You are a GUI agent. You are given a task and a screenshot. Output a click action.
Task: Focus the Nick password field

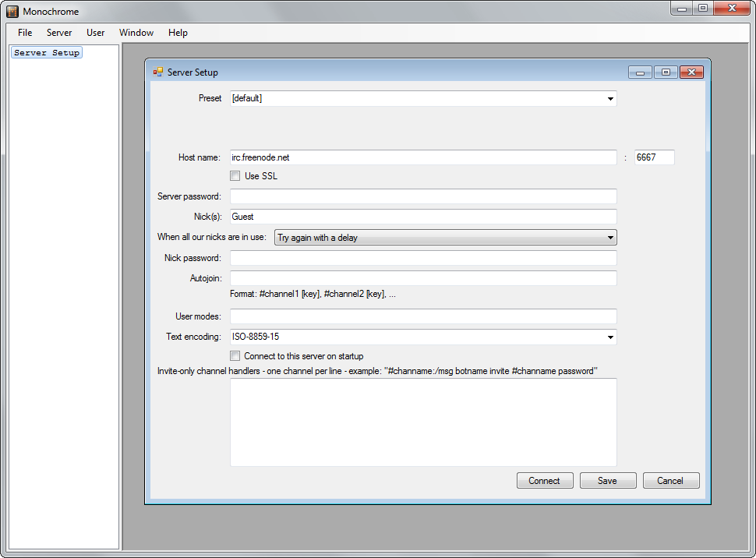click(x=423, y=258)
